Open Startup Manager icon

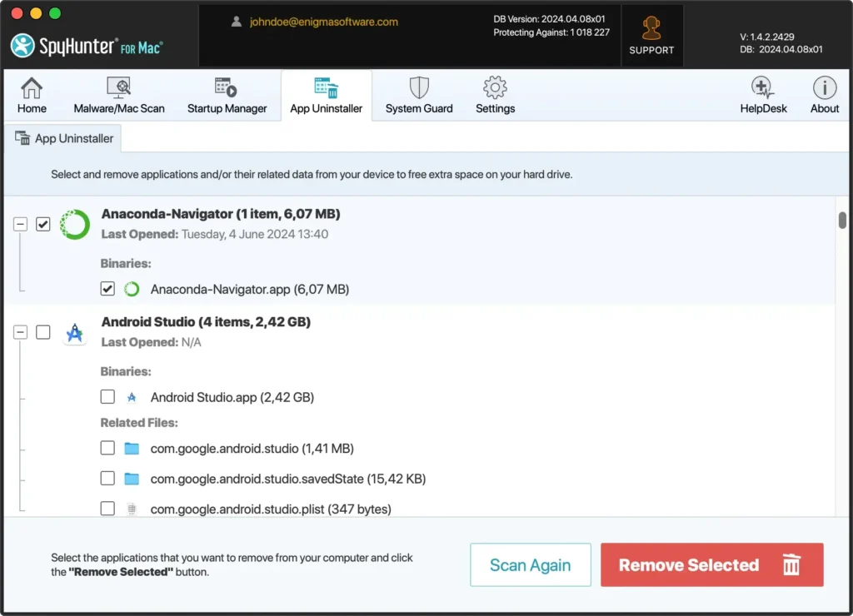click(x=226, y=87)
